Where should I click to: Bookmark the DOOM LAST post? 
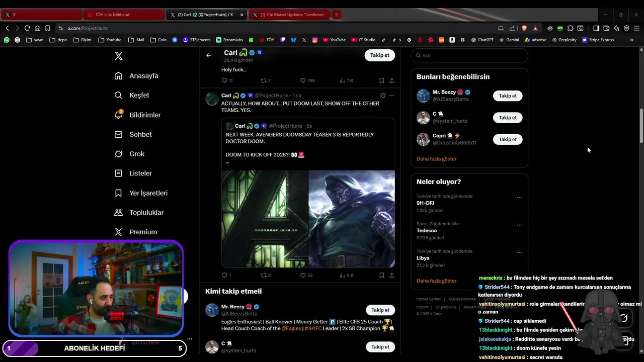[x=382, y=275]
